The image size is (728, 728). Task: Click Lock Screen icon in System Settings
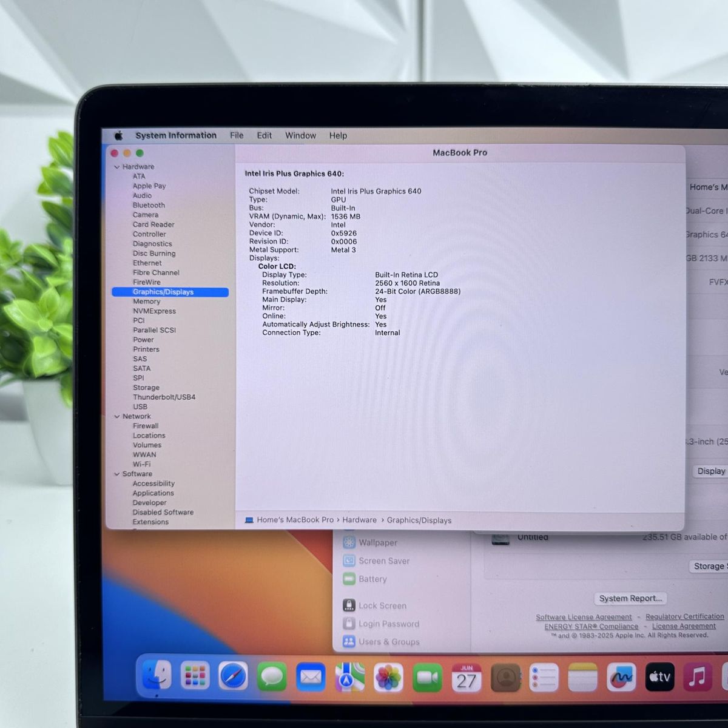coord(349,605)
